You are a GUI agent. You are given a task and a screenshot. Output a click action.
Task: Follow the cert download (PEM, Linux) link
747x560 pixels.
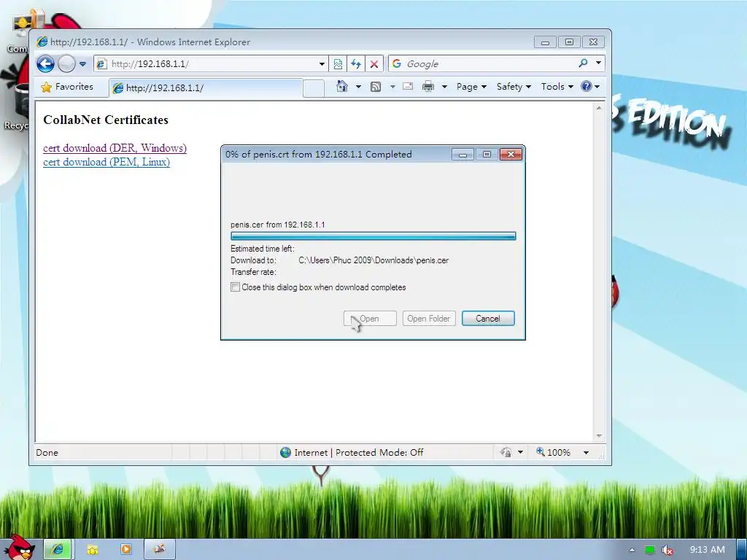(107, 162)
